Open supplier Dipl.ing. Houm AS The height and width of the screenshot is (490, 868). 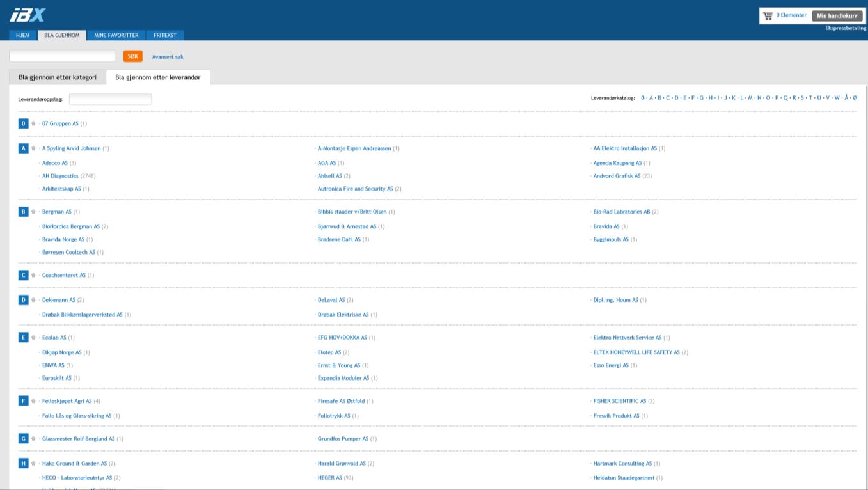616,300
